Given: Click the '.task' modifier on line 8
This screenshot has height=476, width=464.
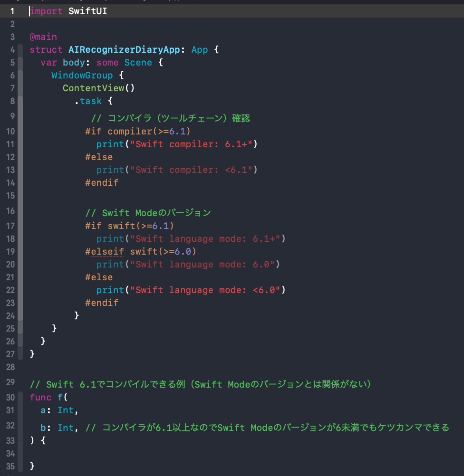Looking at the screenshot, I should click(x=88, y=101).
